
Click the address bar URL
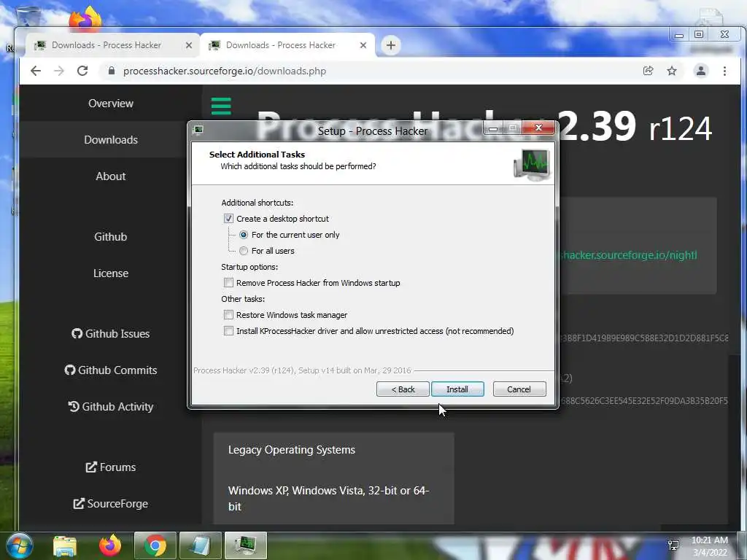pyautogui.click(x=225, y=71)
